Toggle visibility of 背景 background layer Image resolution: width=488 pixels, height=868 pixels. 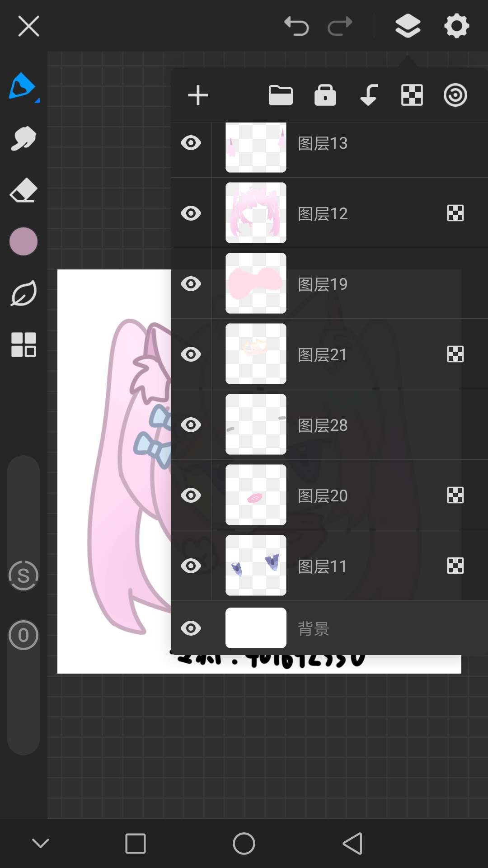click(x=191, y=628)
